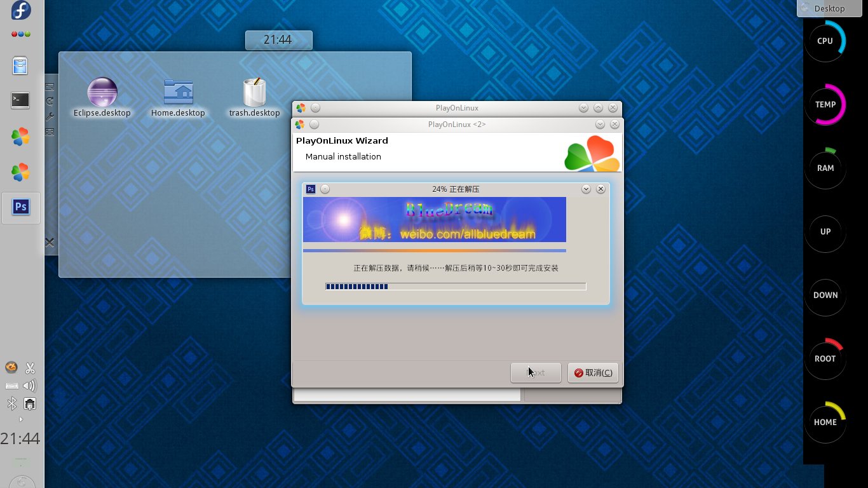
Task: Open the volume control tray icon
Action: [30, 386]
